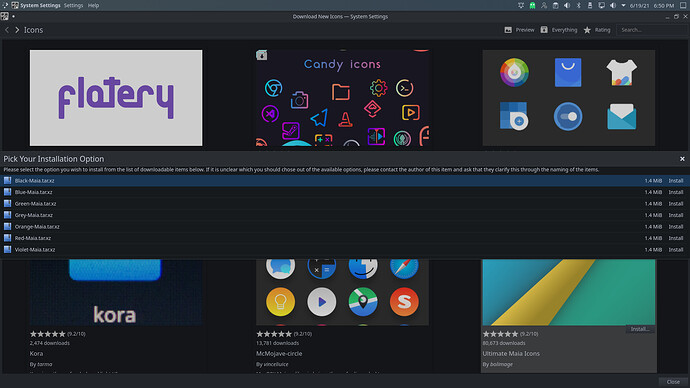Click the green ghost tray icon

point(532,5)
